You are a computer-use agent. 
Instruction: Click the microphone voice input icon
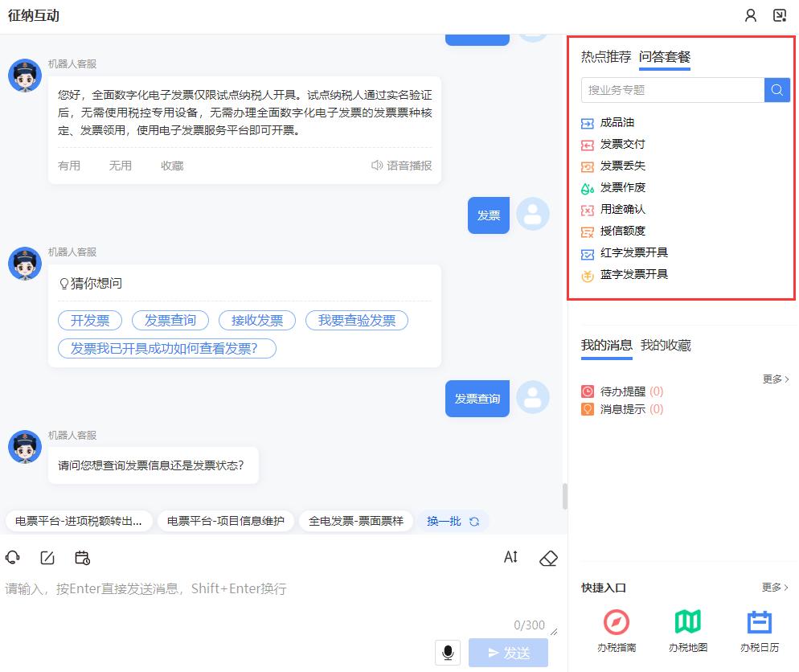(x=448, y=653)
